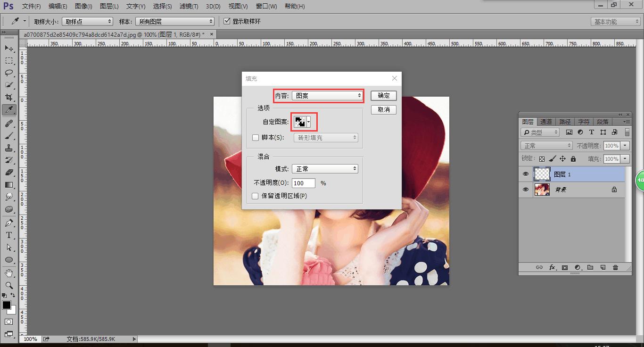Select the Crop tool
644x347 pixels.
(x=9, y=97)
